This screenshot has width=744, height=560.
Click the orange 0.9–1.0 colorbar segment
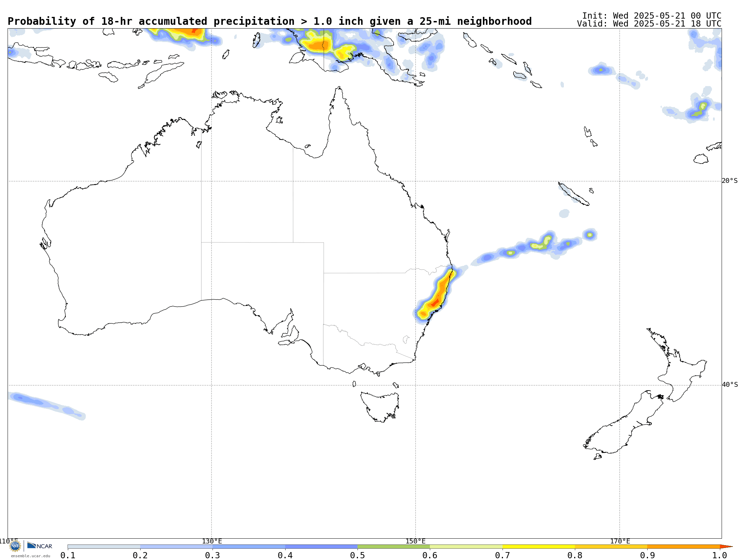683,547
